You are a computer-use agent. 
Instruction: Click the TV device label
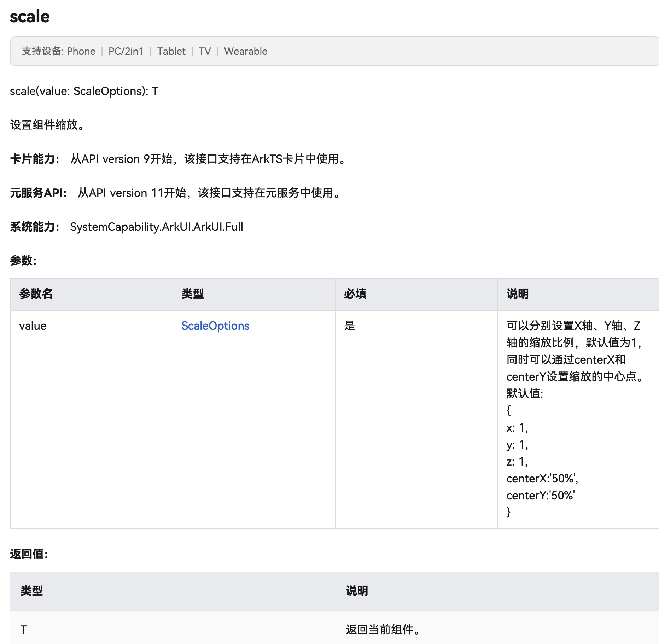(205, 52)
